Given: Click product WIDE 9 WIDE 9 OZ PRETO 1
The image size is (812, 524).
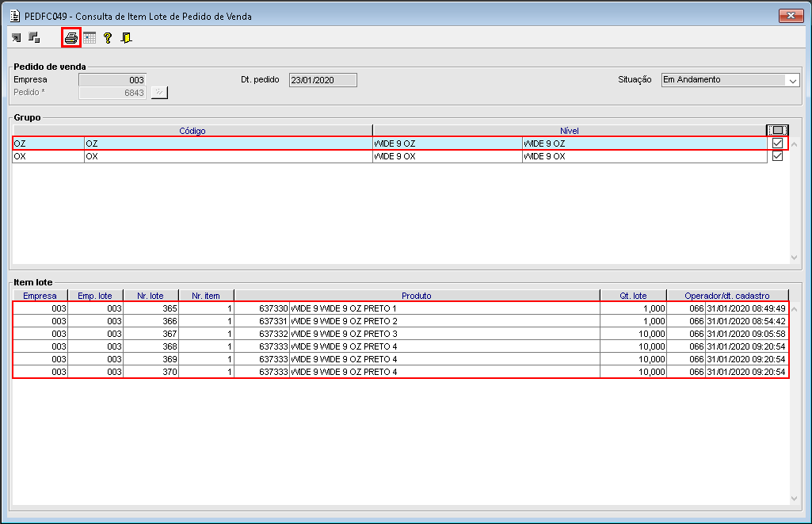Looking at the screenshot, I should tap(444, 308).
